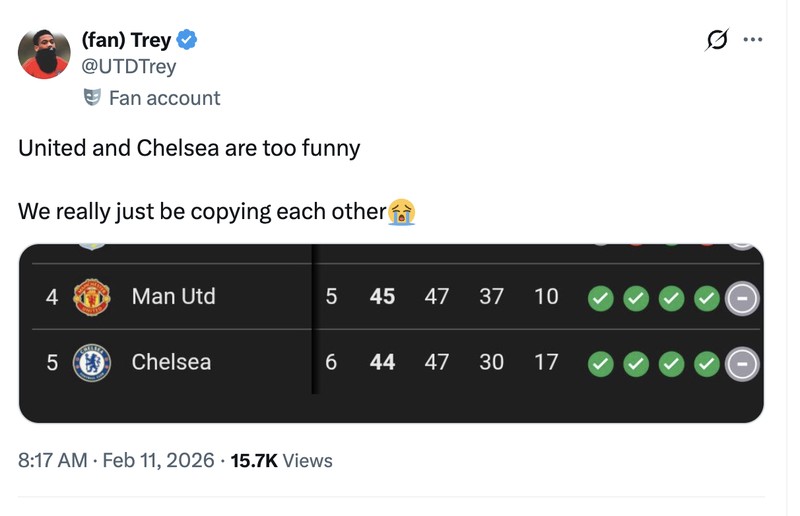Open the bearded profile avatar photo

click(x=44, y=54)
